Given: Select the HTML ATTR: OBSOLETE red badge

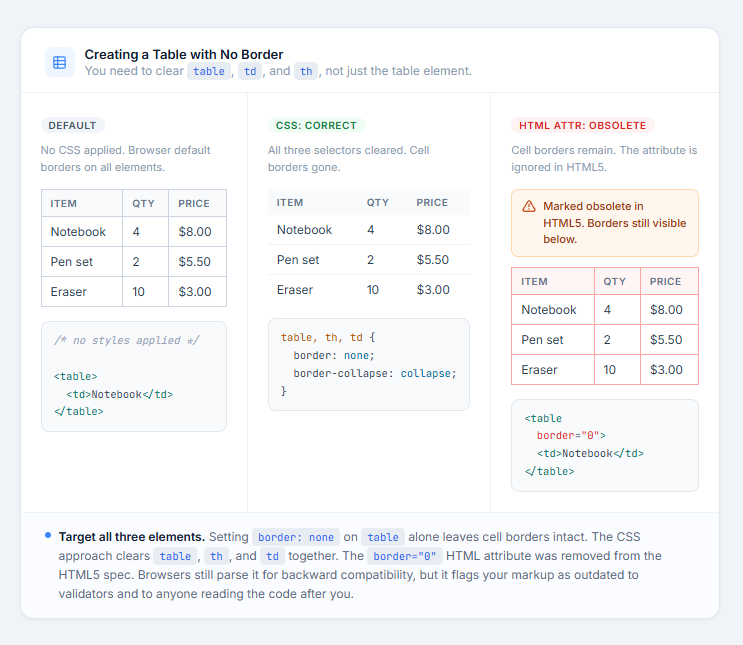Looking at the screenshot, I should [582, 126].
